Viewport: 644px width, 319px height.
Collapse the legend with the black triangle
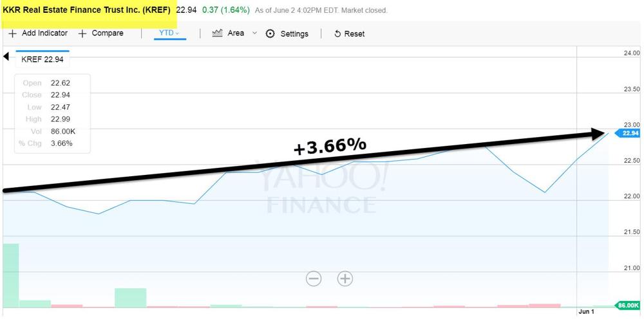pyautogui.click(x=6, y=56)
